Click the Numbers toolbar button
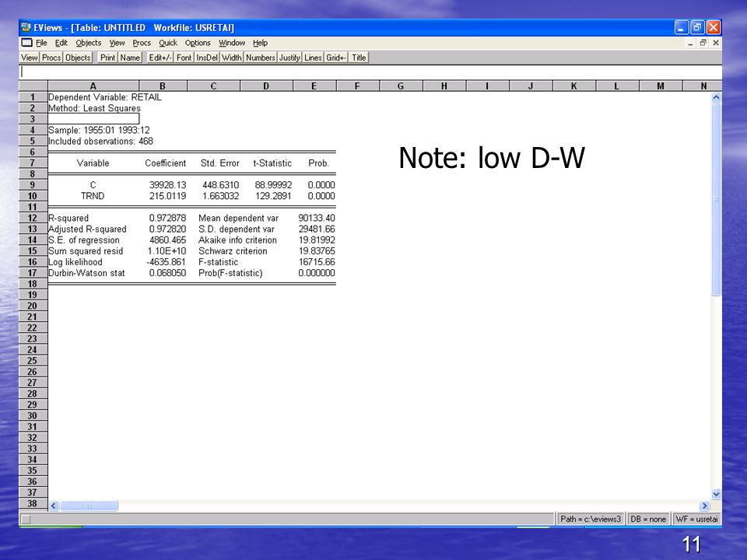 (x=261, y=58)
